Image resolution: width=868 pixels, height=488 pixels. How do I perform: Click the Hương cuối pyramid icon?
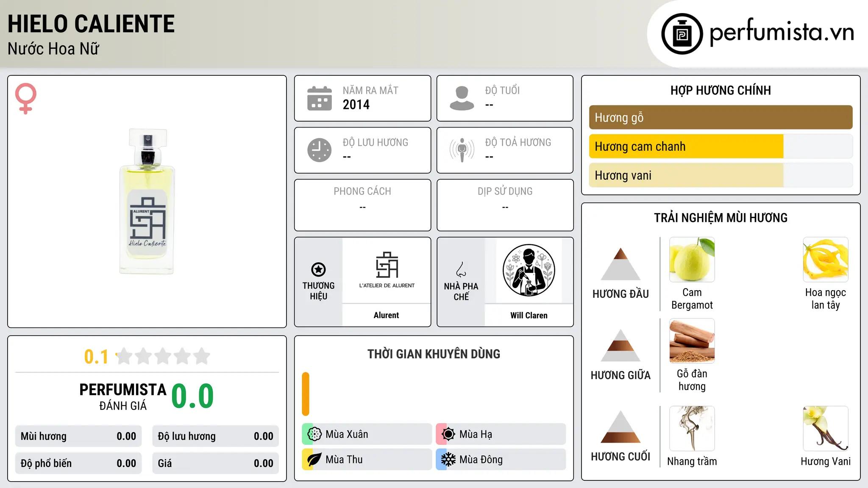tap(620, 427)
